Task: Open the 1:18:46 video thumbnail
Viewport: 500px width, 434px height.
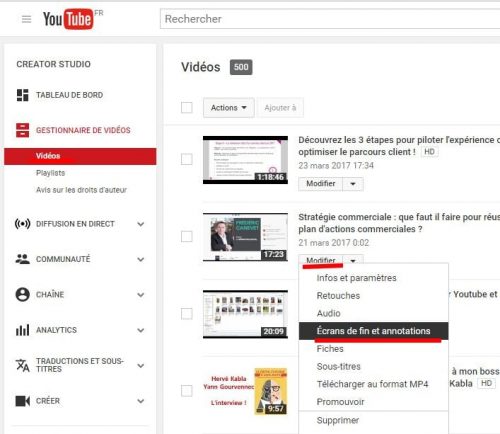Action: tap(245, 160)
